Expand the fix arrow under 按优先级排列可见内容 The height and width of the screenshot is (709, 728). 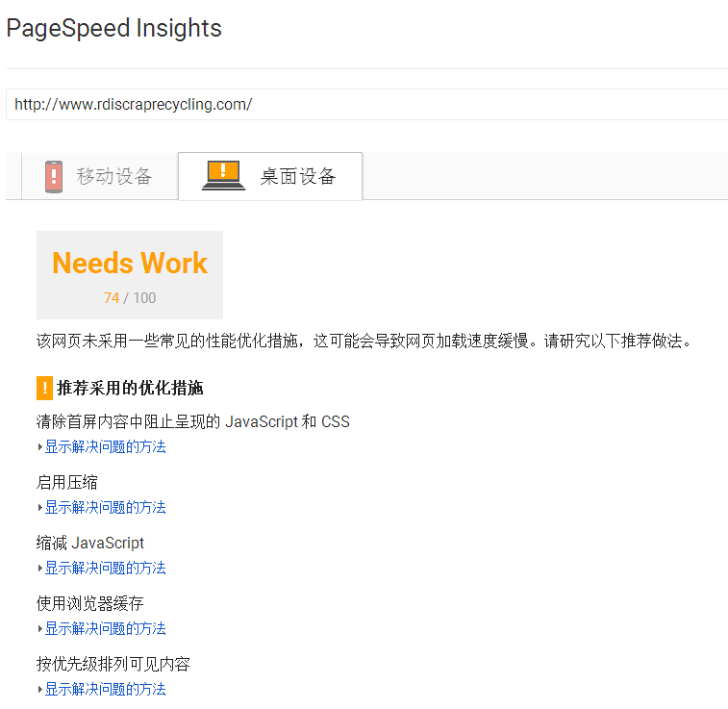coord(40,690)
